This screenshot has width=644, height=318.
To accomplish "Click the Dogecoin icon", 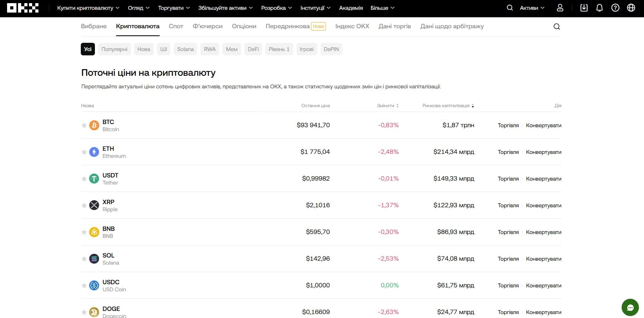I will pos(94,312).
